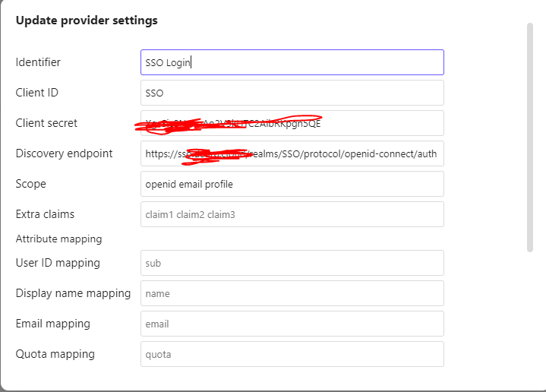The width and height of the screenshot is (546, 392).
Task: Click the "Display name mapping" label text
Action: pyautogui.click(x=73, y=293)
